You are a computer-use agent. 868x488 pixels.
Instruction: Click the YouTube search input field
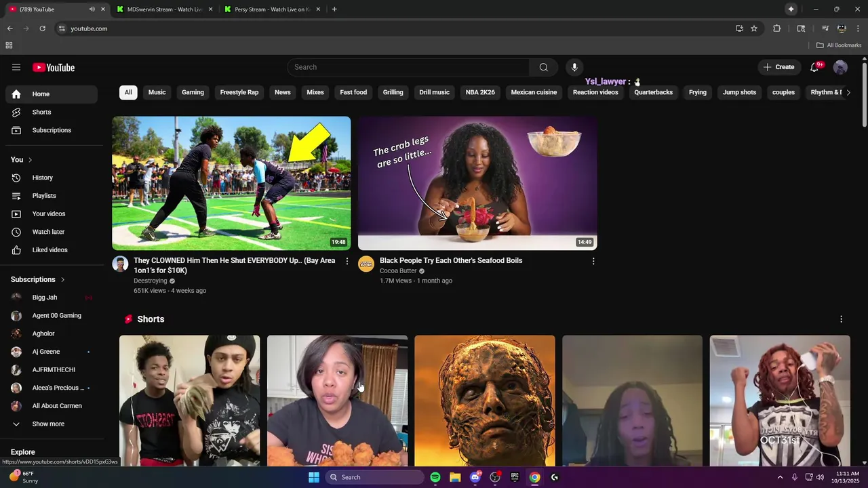click(x=408, y=67)
